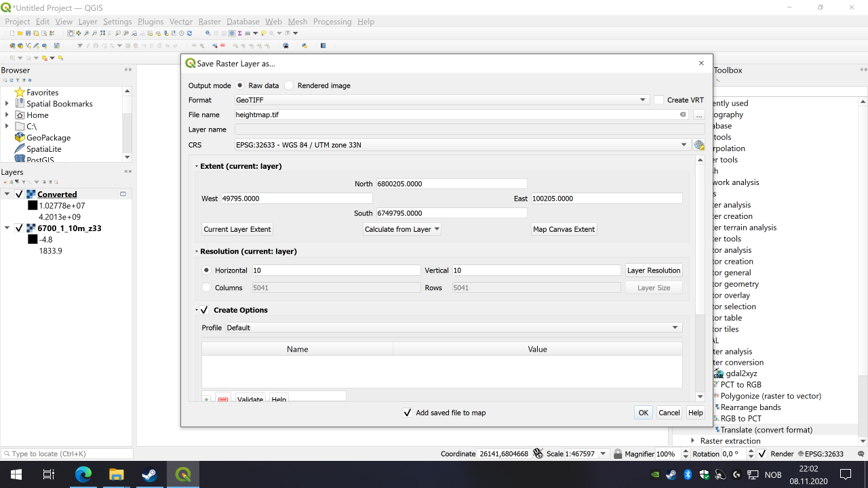Viewport: 868px width, 488px height.
Task: Click the North extent input field
Action: point(451,184)
